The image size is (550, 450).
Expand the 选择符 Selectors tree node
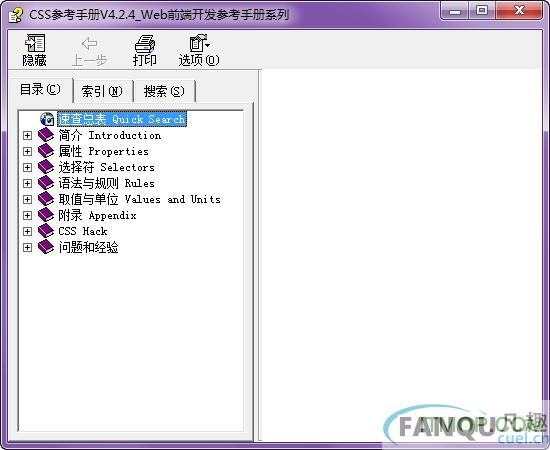pyautogui.click(x=27, y=167)
